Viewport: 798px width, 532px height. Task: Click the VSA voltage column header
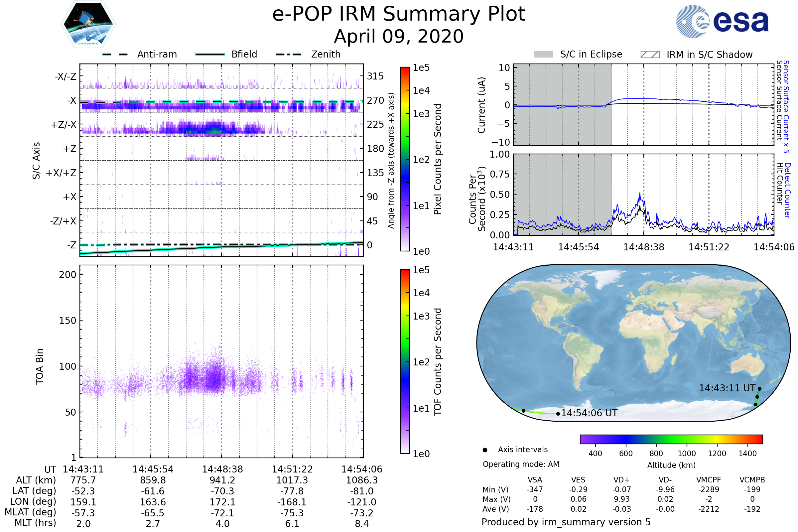click(x=535, y=480)
